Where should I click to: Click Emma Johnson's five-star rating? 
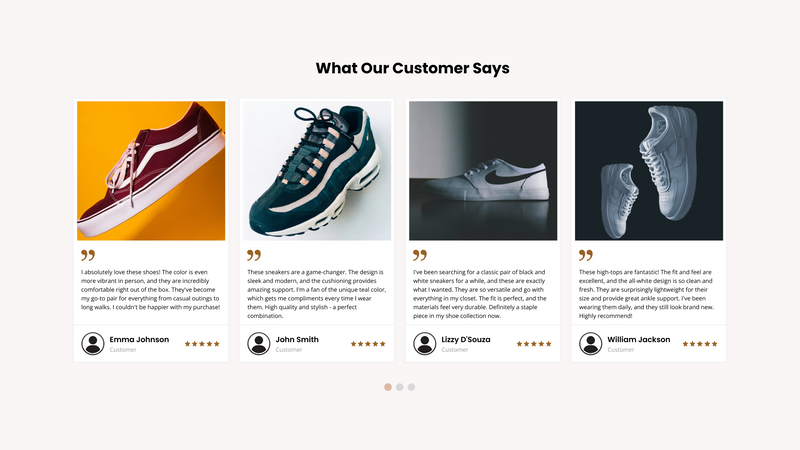202,344
